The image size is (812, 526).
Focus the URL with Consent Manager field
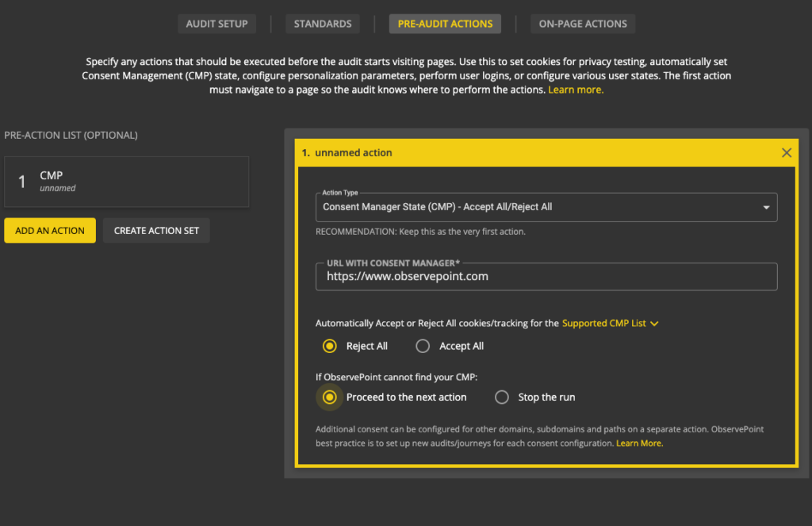[x=546, y=277]
